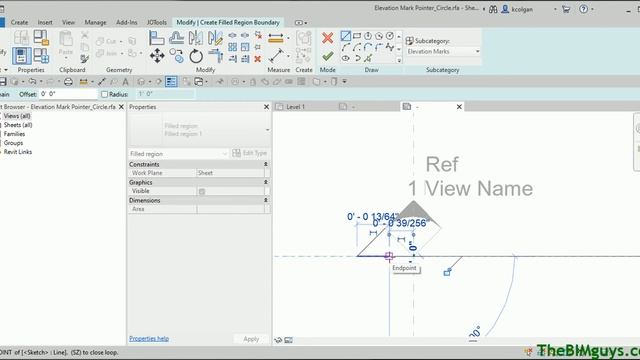This screenshot has width=640, height=360.
Task: Click the red Delete icon in Modify panel
Action: (258, 59)
